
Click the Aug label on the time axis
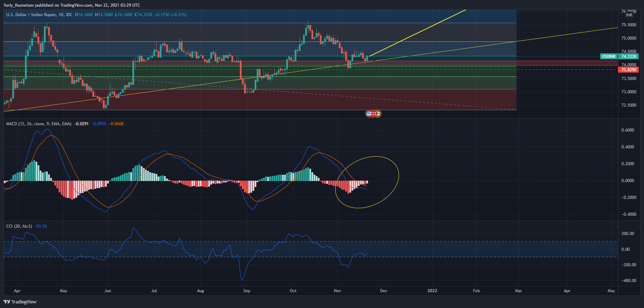point(201,291)
